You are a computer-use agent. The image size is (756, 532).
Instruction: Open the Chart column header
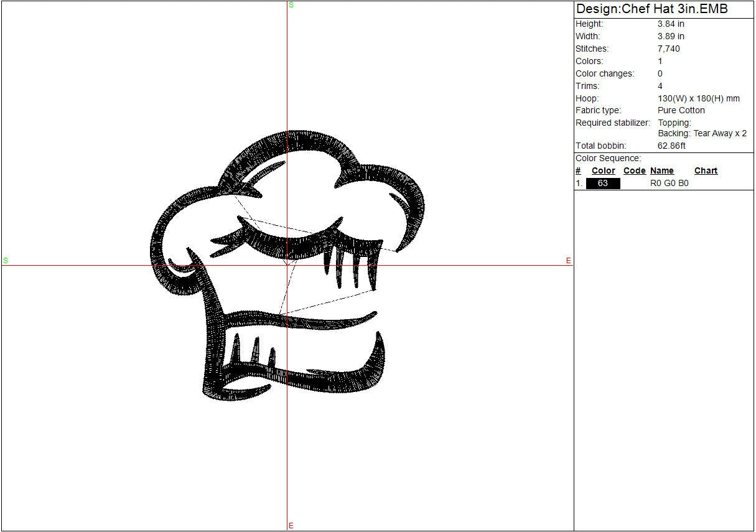(706, 171)
